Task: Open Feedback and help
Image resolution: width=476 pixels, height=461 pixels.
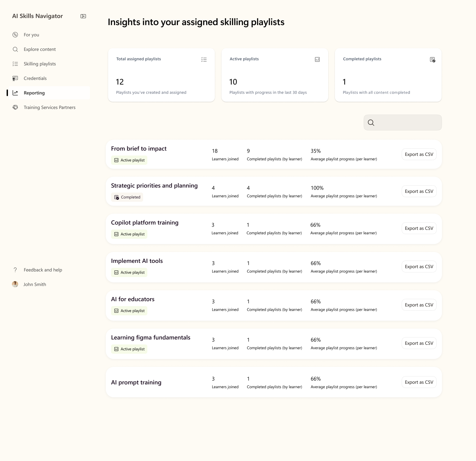Action: tap(48, 270)
